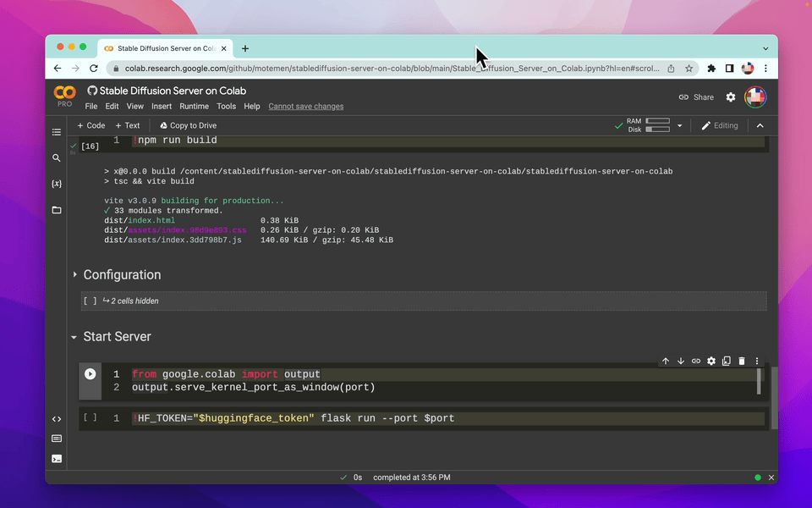Image resolution: width=812 pixels, height=508 pixels.
Task: Open notebook settings gear icon
Action: (730, 97)
